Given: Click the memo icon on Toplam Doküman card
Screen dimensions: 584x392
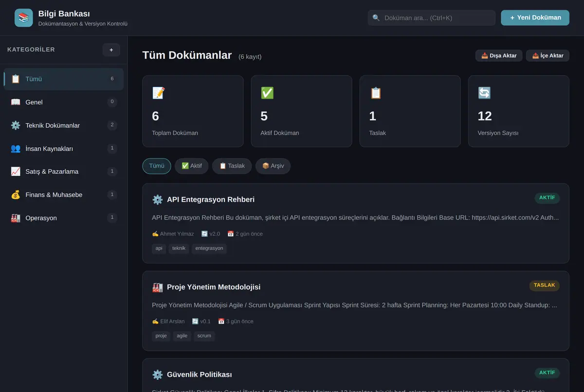Looking at the screenshot, I should 159,93.
